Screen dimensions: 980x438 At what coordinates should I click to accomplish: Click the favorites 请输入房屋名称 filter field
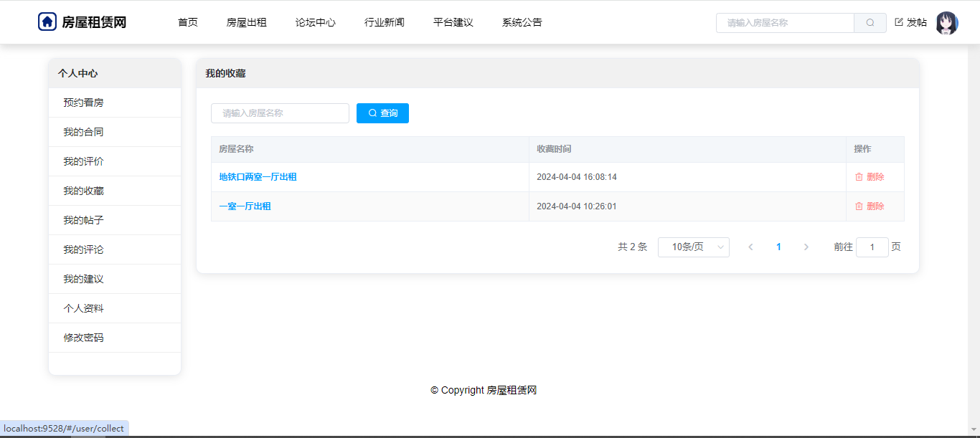point(280,113)
